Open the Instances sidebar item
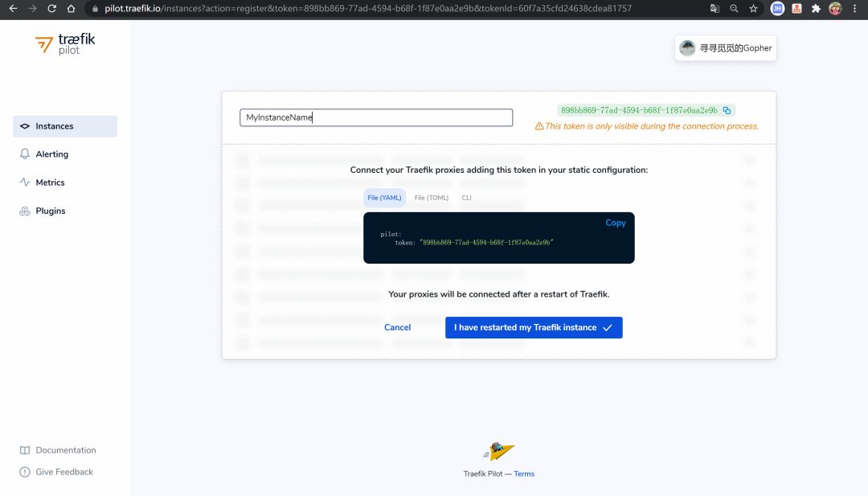The image size is (868, 496). (65, 126)
